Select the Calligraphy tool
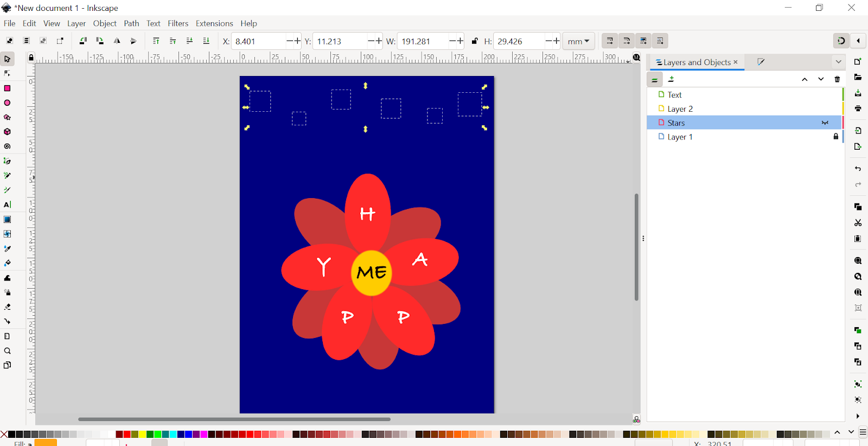868x446 pixels. 7,190
